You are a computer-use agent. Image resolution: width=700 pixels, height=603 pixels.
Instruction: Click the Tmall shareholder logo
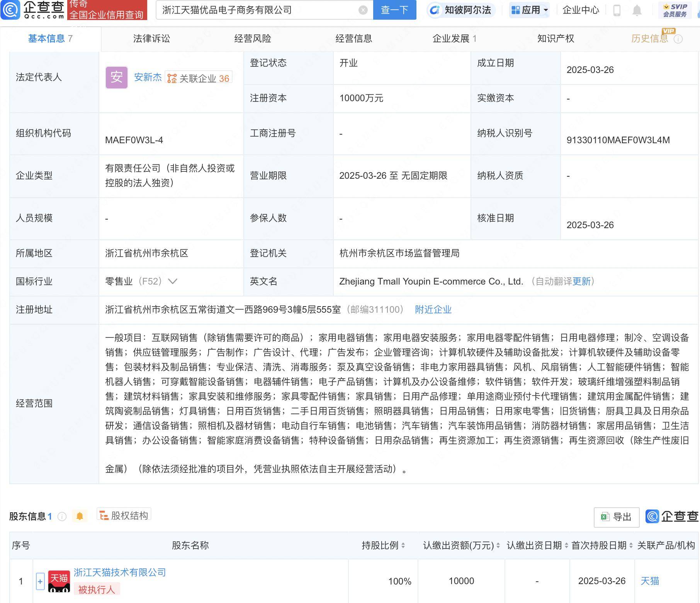59,581
